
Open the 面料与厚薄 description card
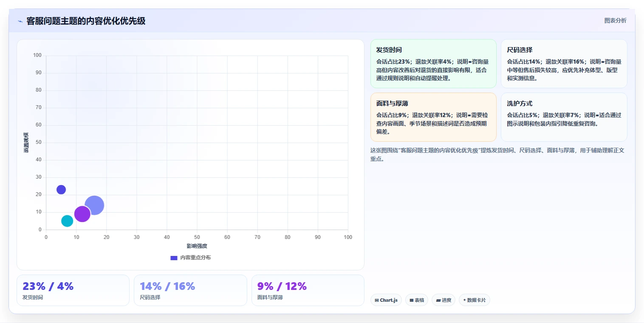433,117
